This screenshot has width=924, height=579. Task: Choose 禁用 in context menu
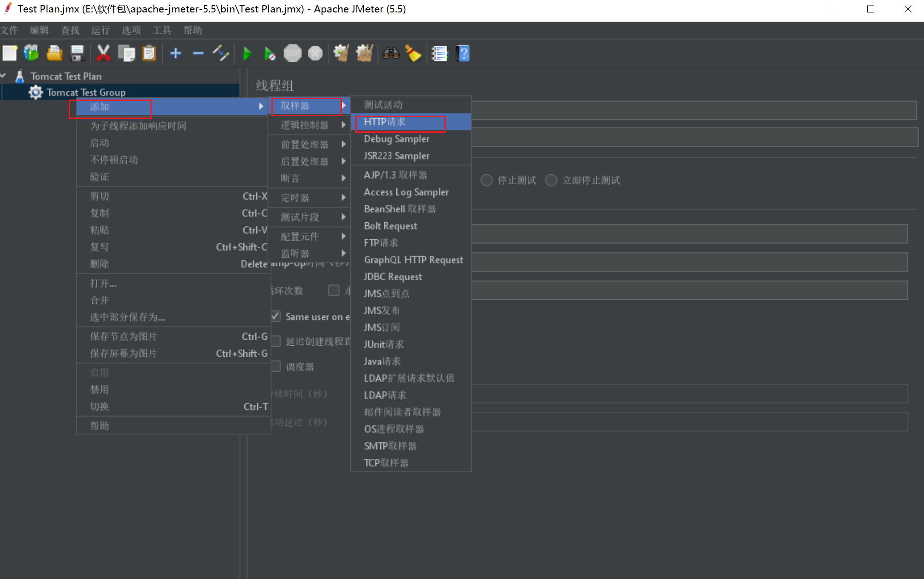click(x=173, y=390)
